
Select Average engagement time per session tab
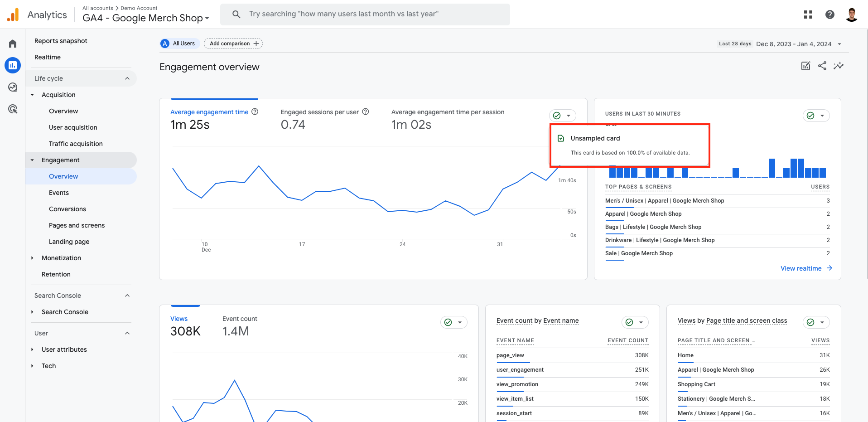448,119
